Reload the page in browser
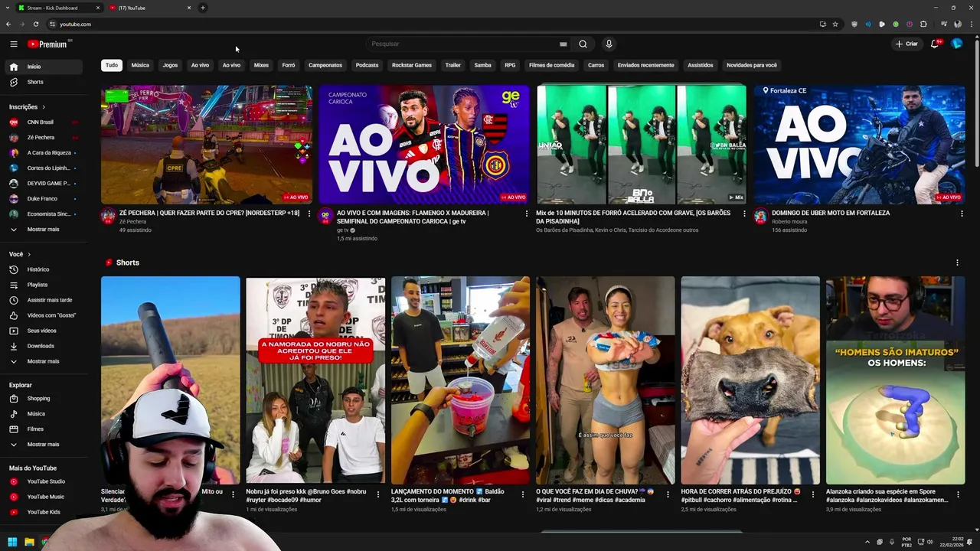Viewport: 980px width, 551px height. 36,24
